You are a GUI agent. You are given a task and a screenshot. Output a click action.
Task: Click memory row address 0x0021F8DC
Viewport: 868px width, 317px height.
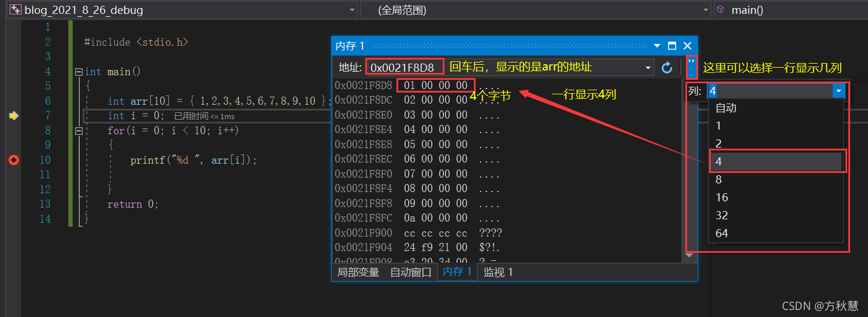[x=363, y=100]
